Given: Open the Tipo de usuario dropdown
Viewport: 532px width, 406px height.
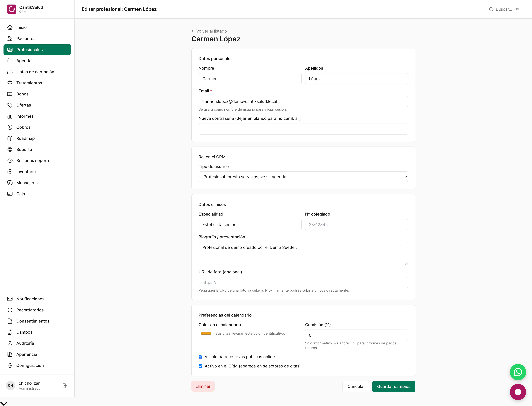Looking at the screenshot, I should coord(303,177).
